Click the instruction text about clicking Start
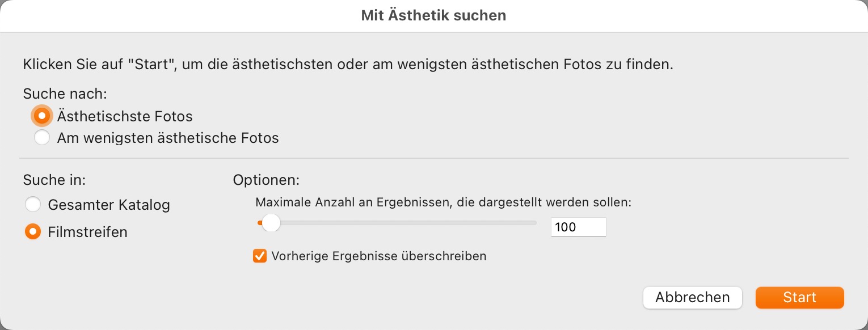Viewport: 868px width, 330px height. click(348, 64)
